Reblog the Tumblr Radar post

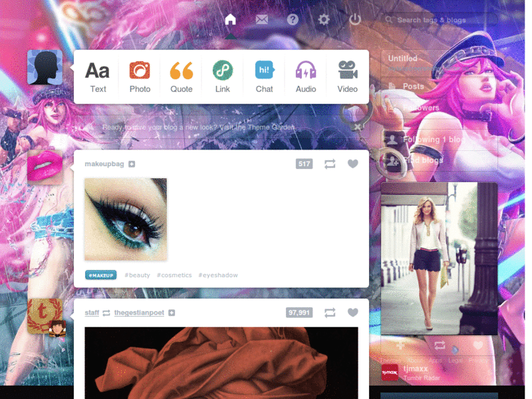tap(440, 345)
